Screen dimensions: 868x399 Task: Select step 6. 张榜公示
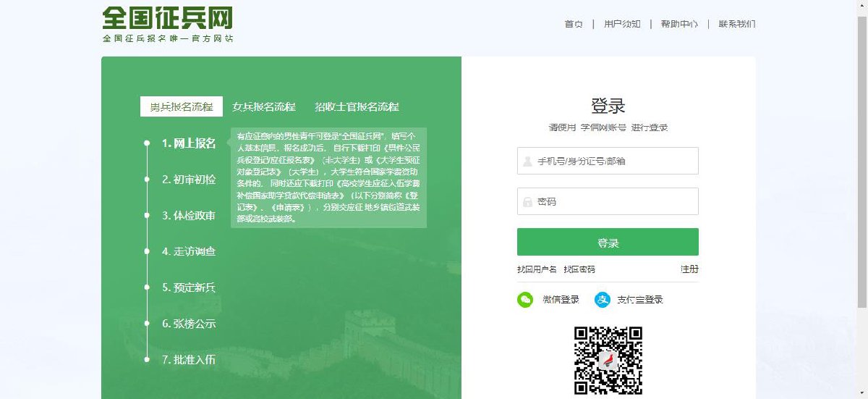(188, 324)
